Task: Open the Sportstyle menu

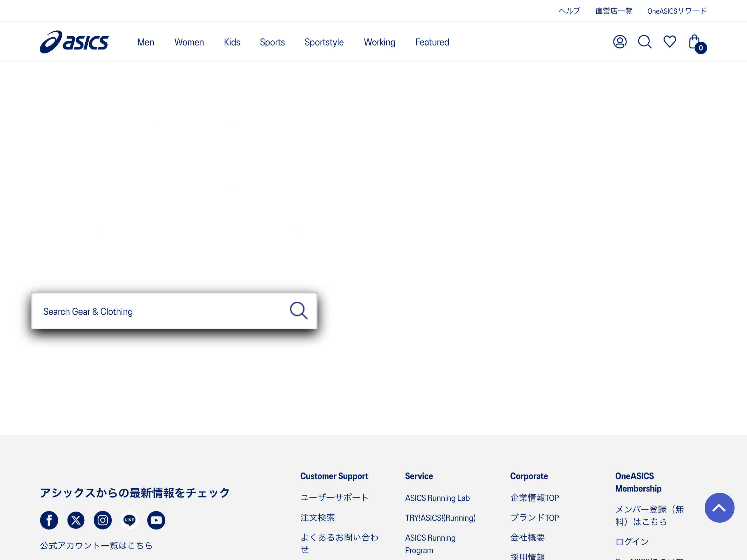Action: coord(324,42)
